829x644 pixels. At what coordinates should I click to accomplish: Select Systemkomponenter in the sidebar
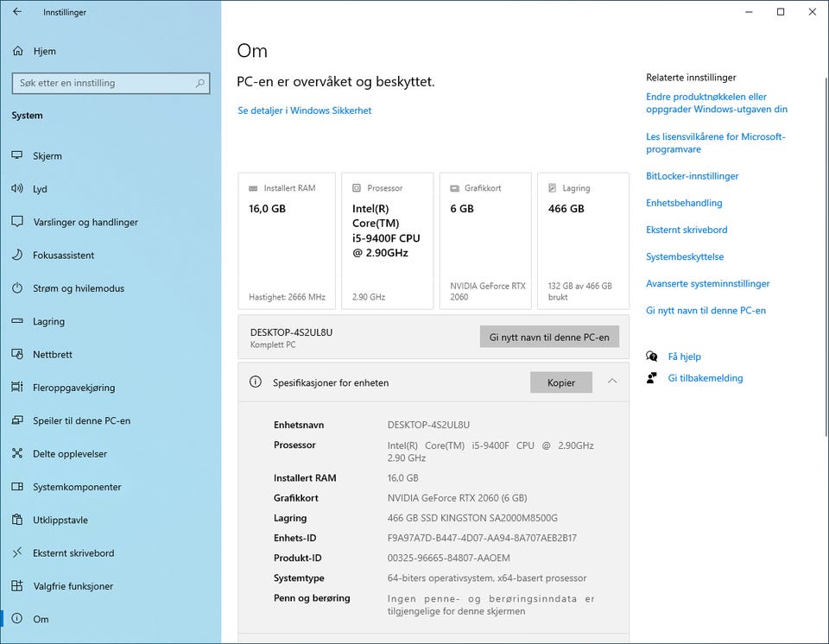click(x=111, y=487)
